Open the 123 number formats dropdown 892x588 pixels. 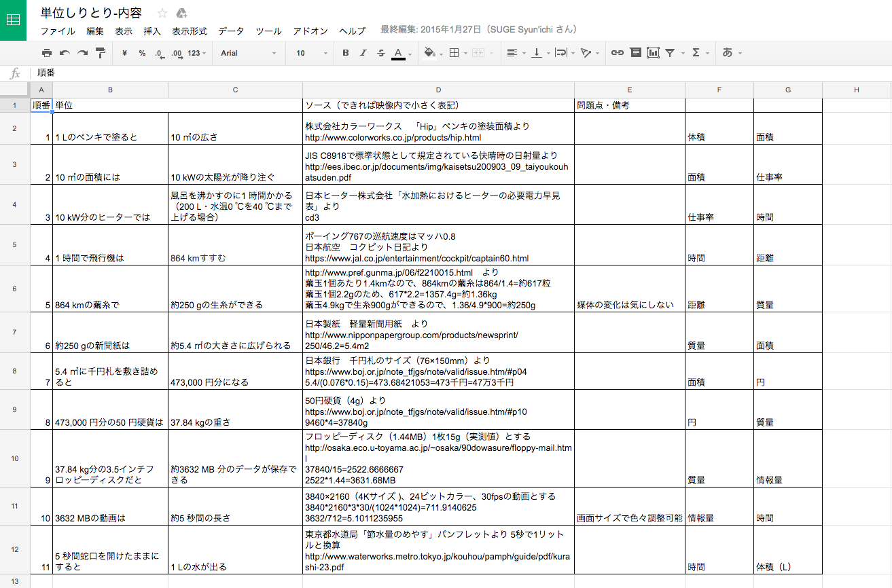(x=197, y=53)
